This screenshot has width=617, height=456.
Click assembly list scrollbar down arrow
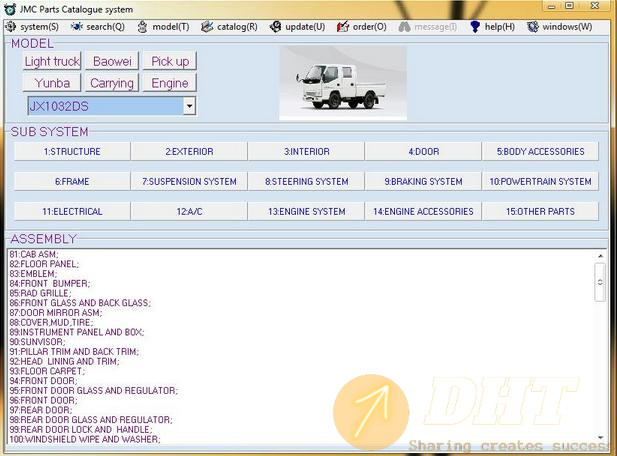coord(600,438)
